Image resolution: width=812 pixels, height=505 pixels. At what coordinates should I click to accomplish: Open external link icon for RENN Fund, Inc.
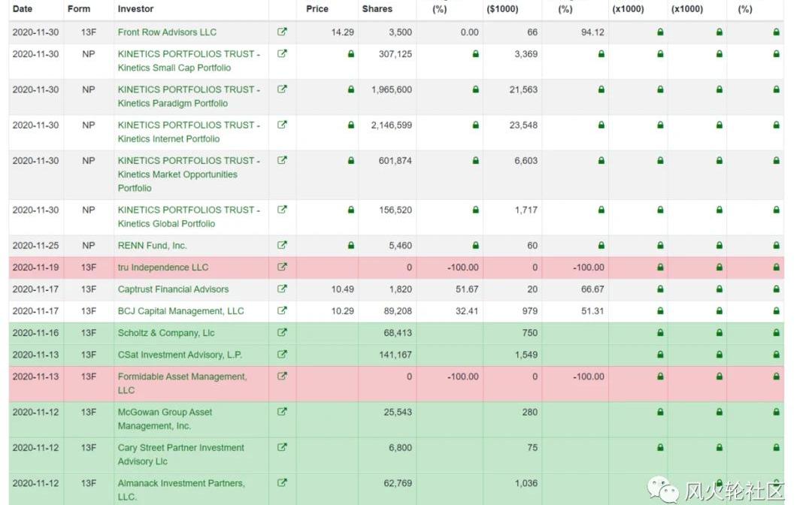282,245
